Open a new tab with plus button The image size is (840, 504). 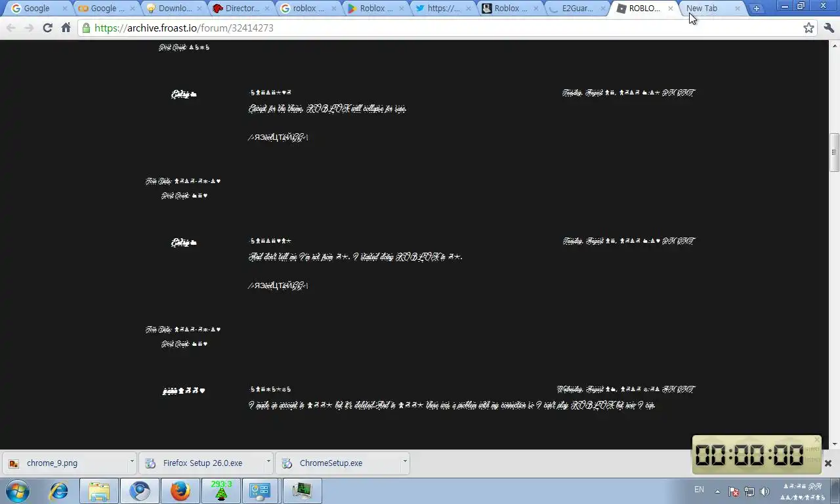tap(756, 9)
